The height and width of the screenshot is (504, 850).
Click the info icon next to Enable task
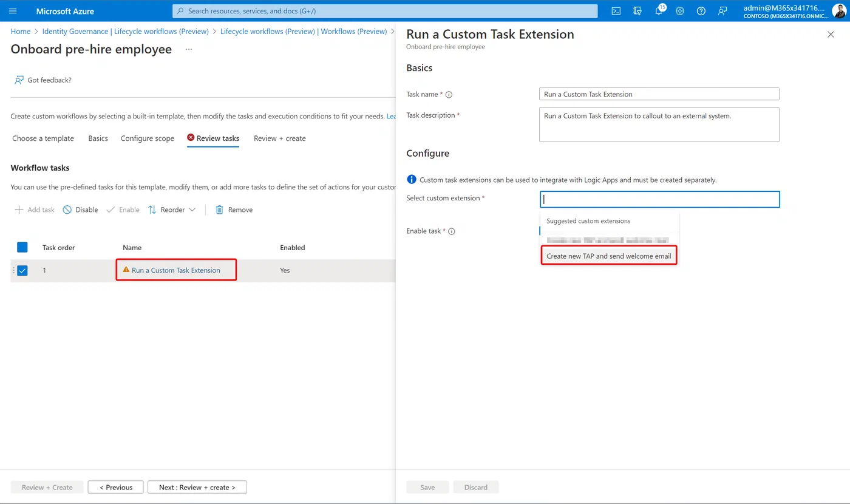452,231
